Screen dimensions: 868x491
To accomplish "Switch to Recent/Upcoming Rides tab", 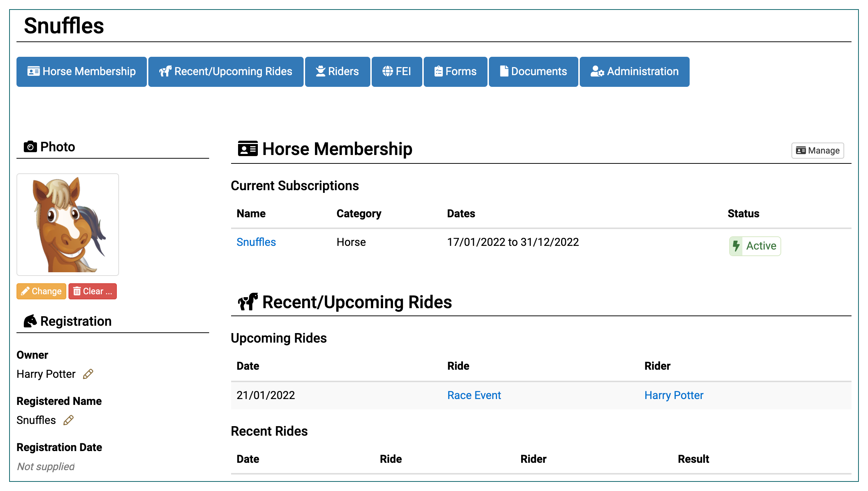I will click(226, 71).
